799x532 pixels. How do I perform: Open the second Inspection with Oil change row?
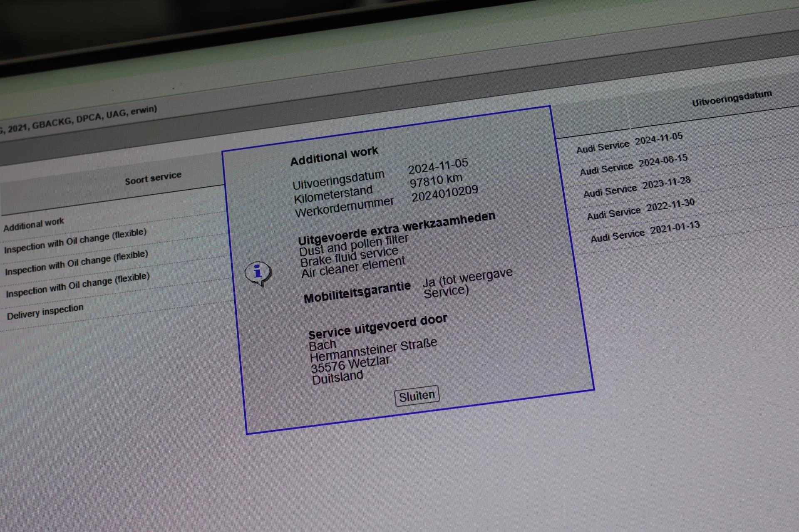(77, 263)
